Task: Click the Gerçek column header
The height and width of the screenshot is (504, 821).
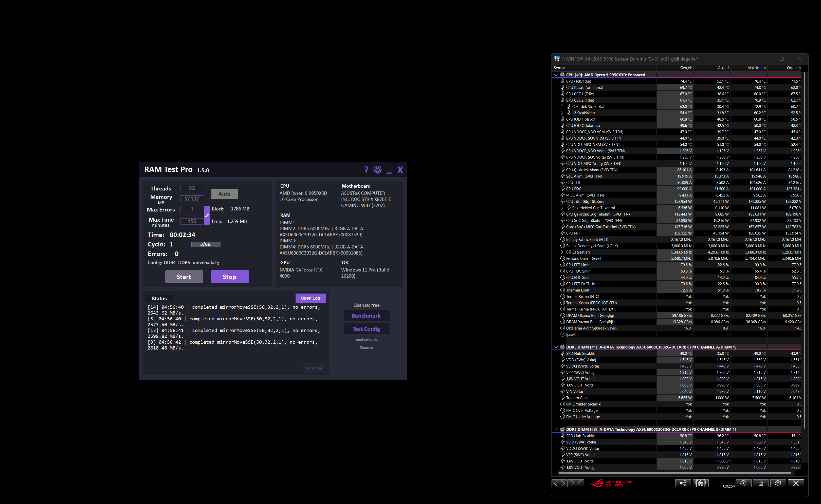Action: (x=675, y=68)
